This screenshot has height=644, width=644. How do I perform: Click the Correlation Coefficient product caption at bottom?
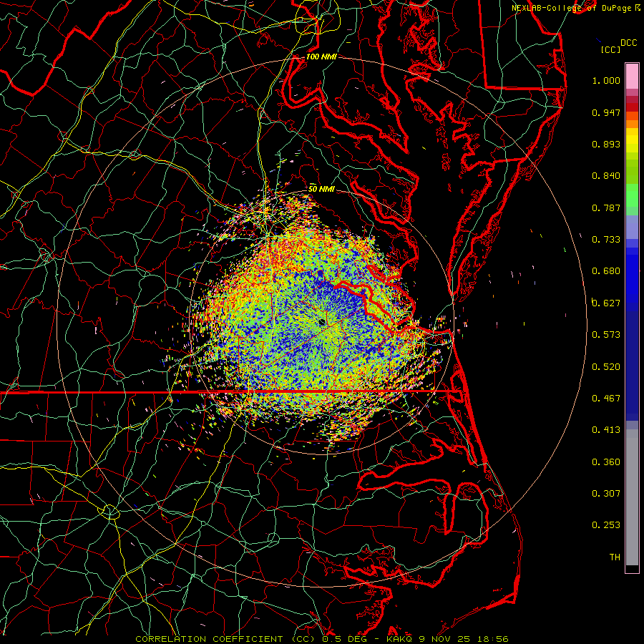[x=321, y=639]
